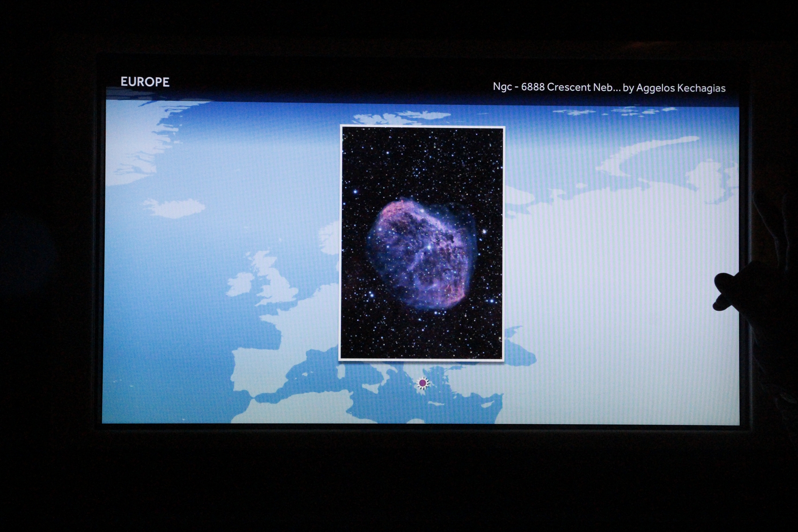Screen dimensions: 798x532
Task: Tap the 'Ngc - 6888 Crescent Neb...' title
Action: tap(556, 87)
